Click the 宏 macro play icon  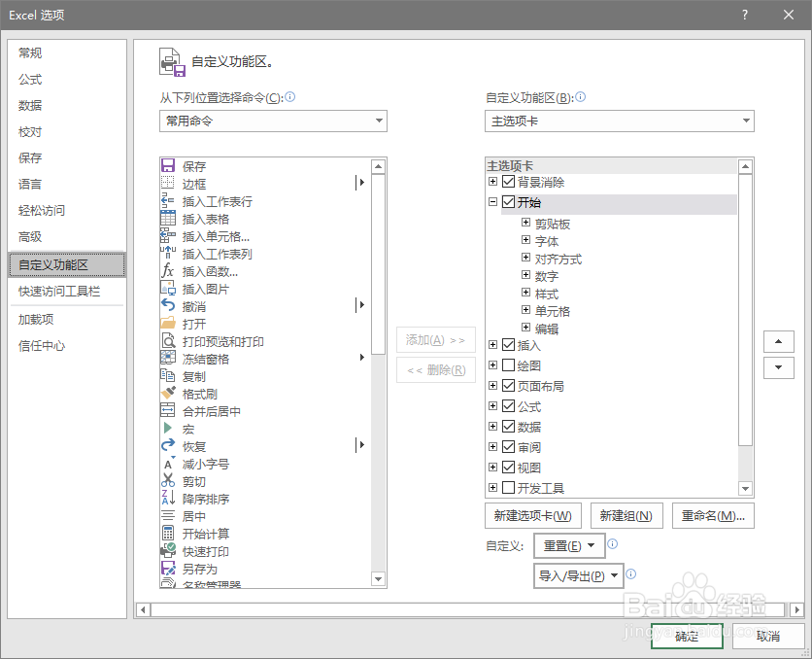tap(168, 428)
